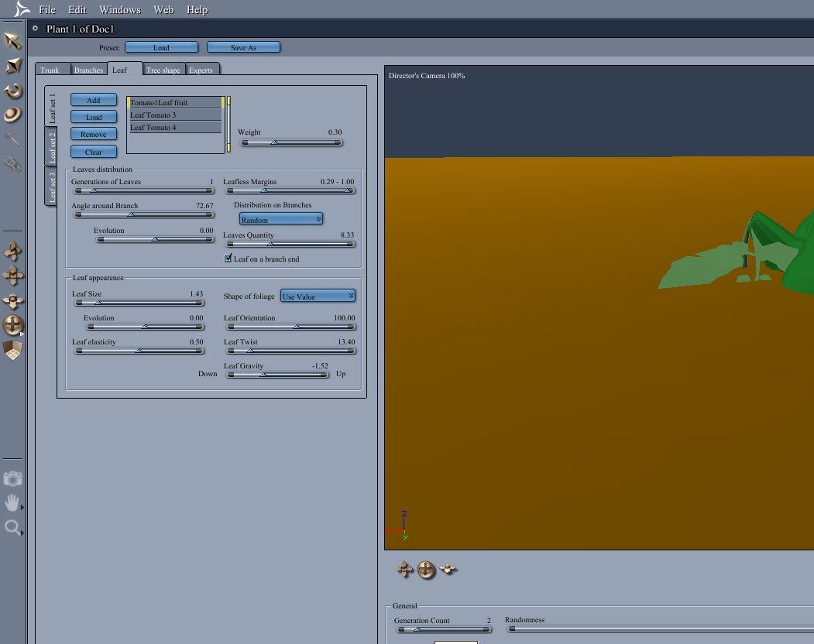Click the Leaf Size value 1.43
Viewport: 814px width, 644px height.
tap(196, 293)
